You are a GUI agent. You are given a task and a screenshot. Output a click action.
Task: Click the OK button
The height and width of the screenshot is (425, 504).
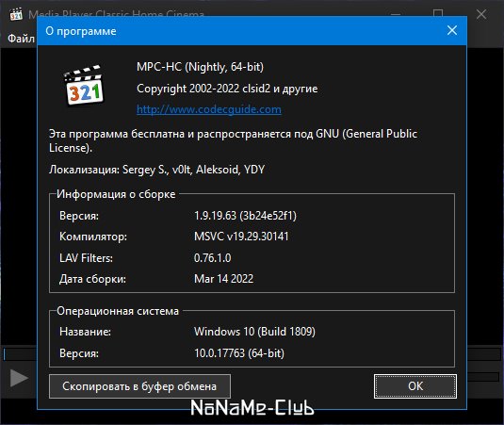[415, 386]
